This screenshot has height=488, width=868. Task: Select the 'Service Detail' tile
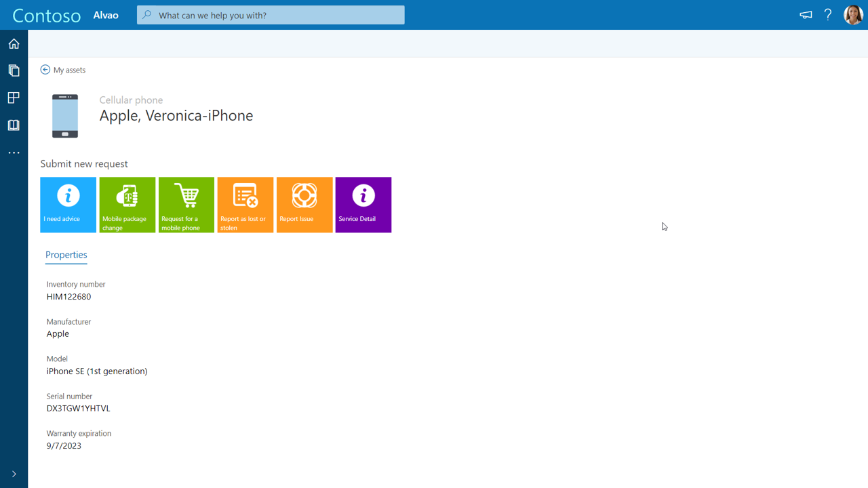[x=363, y=205]
